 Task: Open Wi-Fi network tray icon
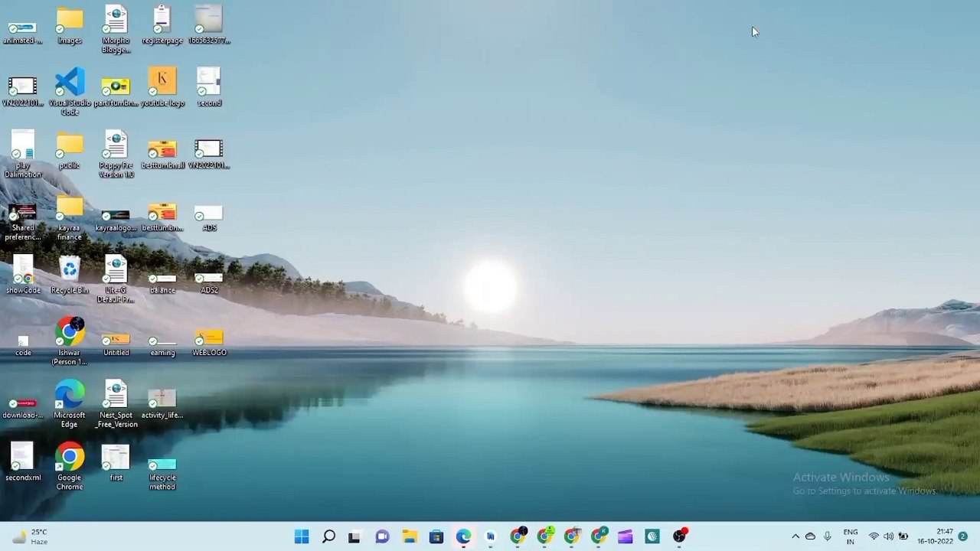pos(874,536)
